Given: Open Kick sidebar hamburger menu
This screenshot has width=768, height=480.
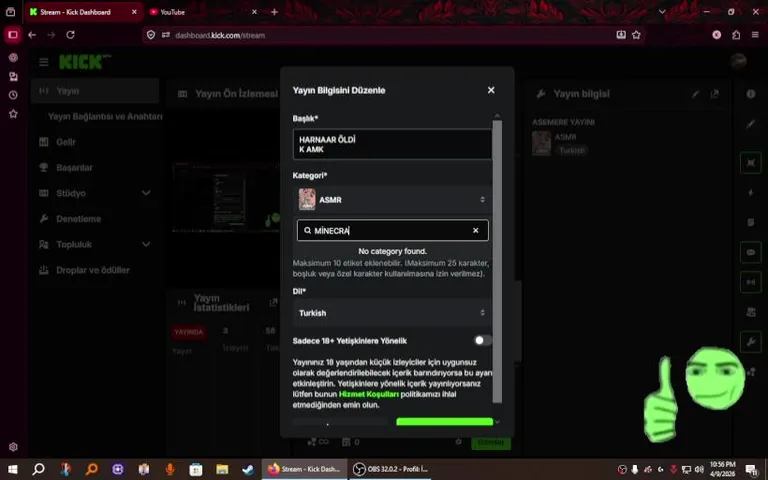Looking at the screenshot, I should tap(44, 62).
